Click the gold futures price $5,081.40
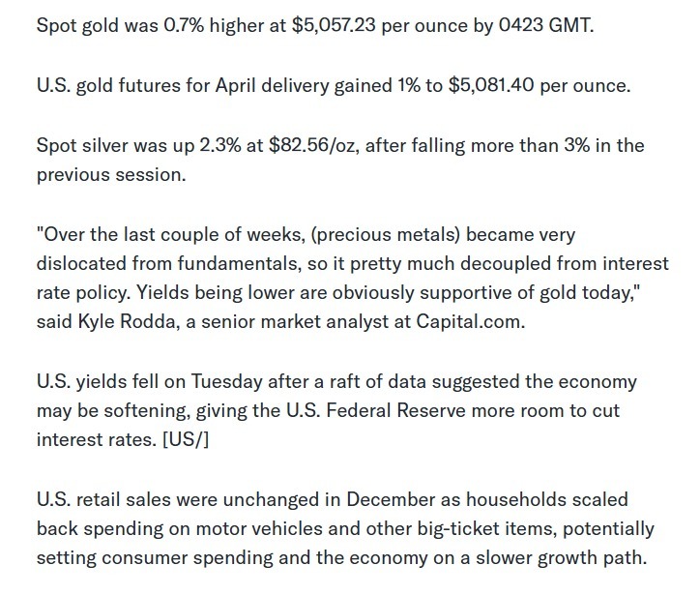This screenshot has width=700, height=595. [491, 85]
